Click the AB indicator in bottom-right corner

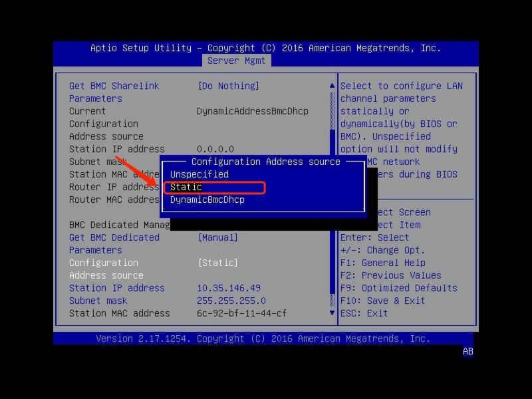[468, 351]
